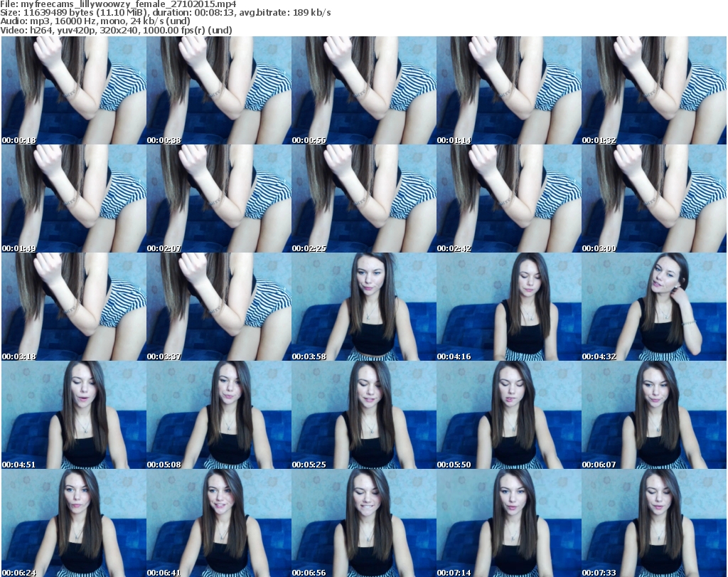Click the frame stamped 00:03:18
728x577 pixels.
point(74,307)
